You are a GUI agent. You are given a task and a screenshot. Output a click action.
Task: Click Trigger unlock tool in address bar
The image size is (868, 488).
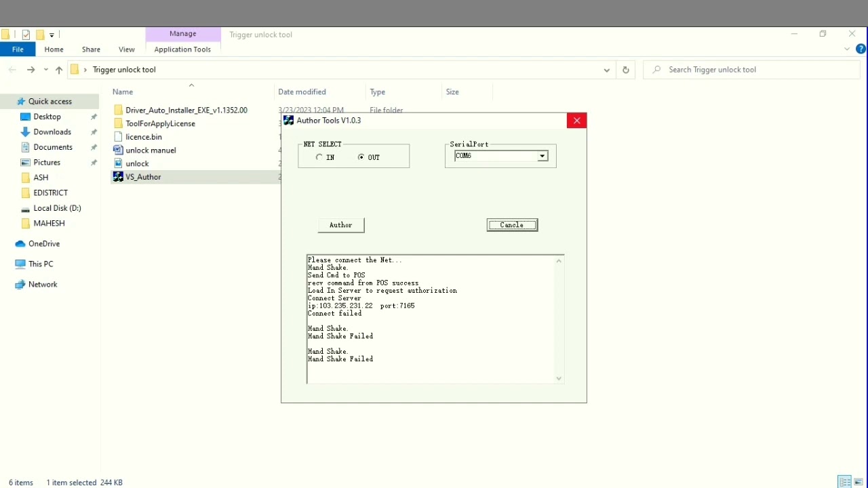[x=124, y=70]
